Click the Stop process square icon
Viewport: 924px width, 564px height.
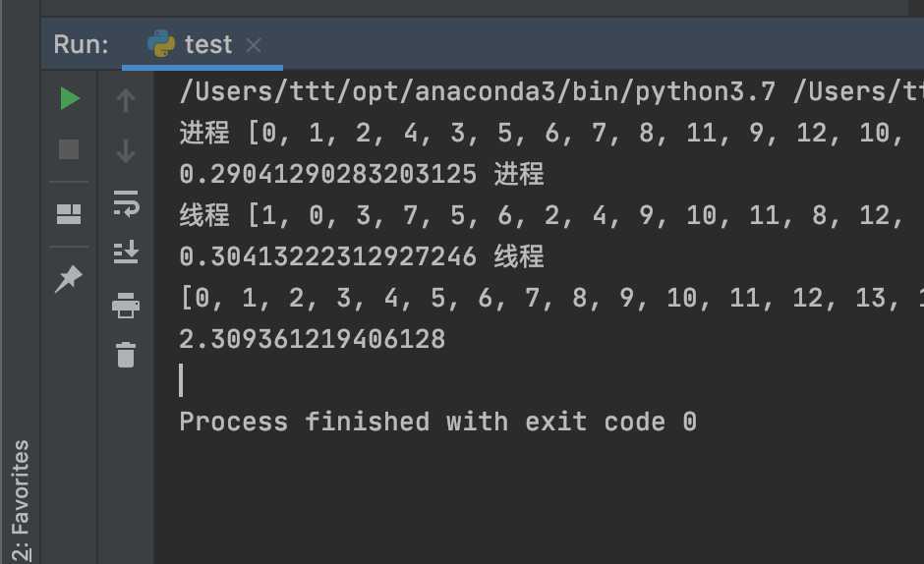69,149
